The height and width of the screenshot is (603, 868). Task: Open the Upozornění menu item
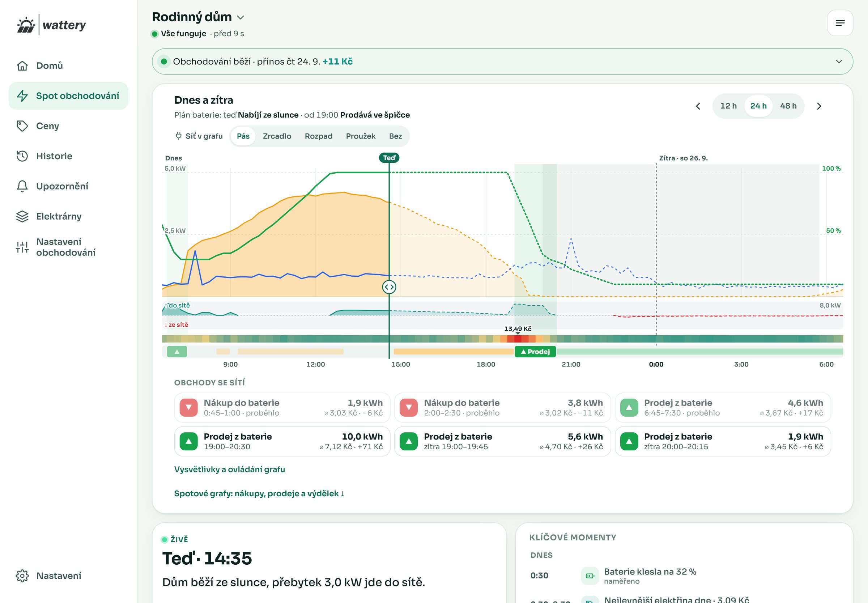pos(68,186)
